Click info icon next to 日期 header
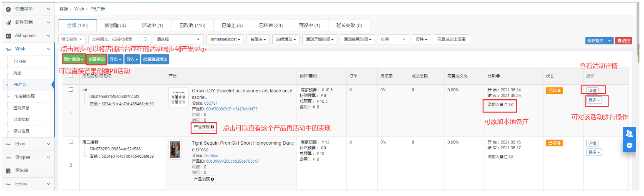This screenshot has width=644, height=196. 498,76
